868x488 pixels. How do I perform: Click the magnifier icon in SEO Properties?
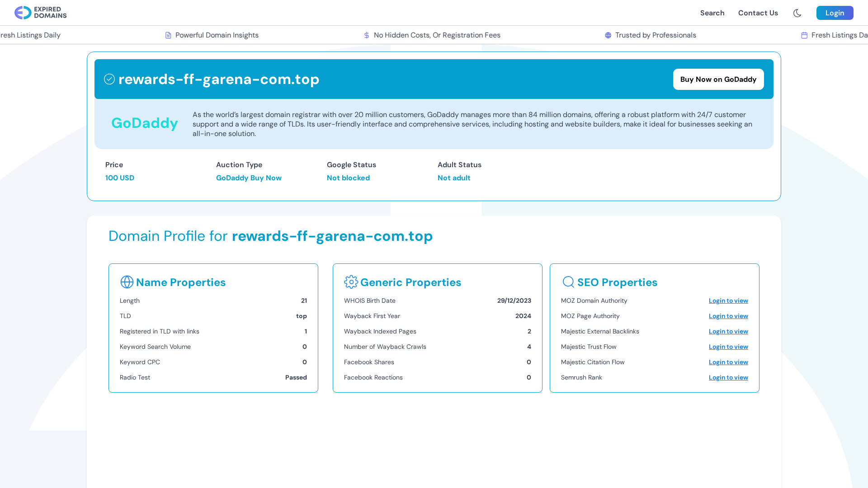(x=568, y=282)
